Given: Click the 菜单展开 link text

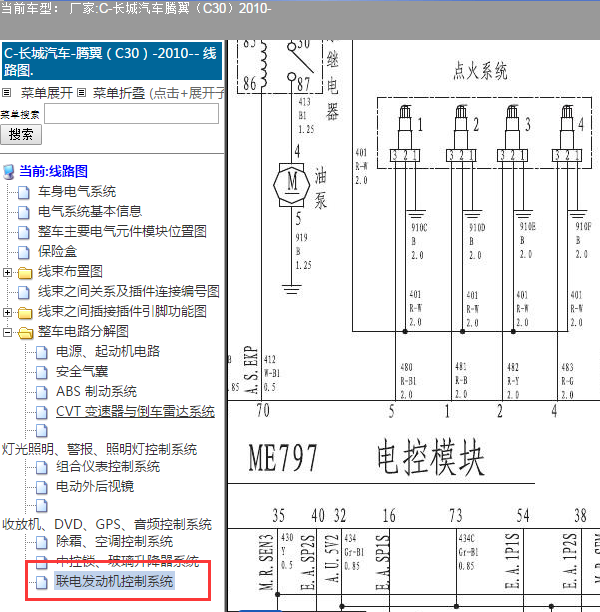Looking at the screenshot, I should (46, 93).
